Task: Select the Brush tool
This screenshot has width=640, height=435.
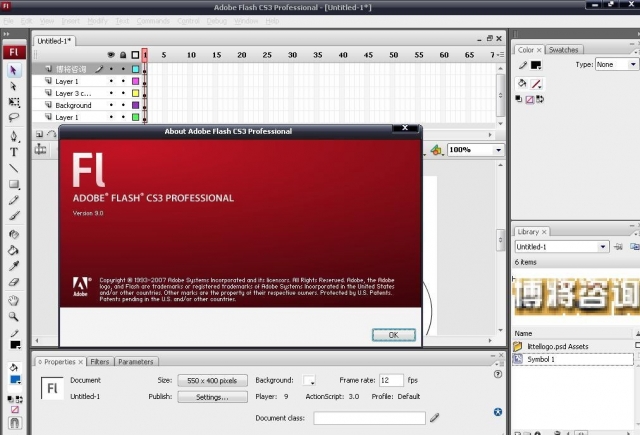Action: click(14, 216)
